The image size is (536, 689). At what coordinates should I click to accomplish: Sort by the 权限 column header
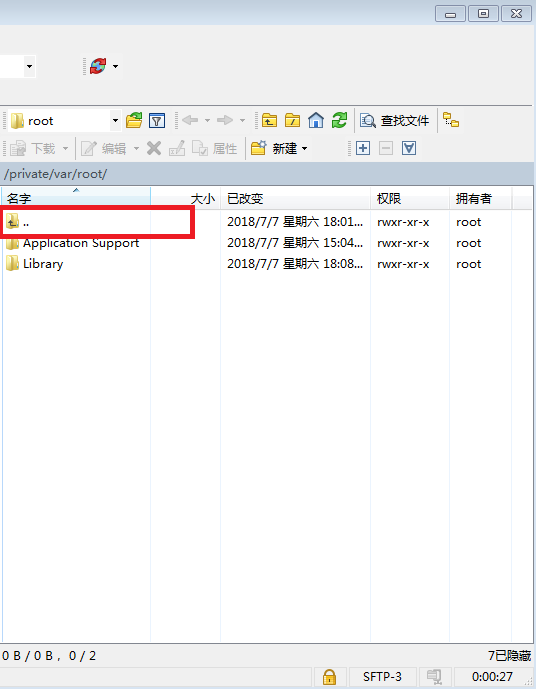click(x=410, y=199)
